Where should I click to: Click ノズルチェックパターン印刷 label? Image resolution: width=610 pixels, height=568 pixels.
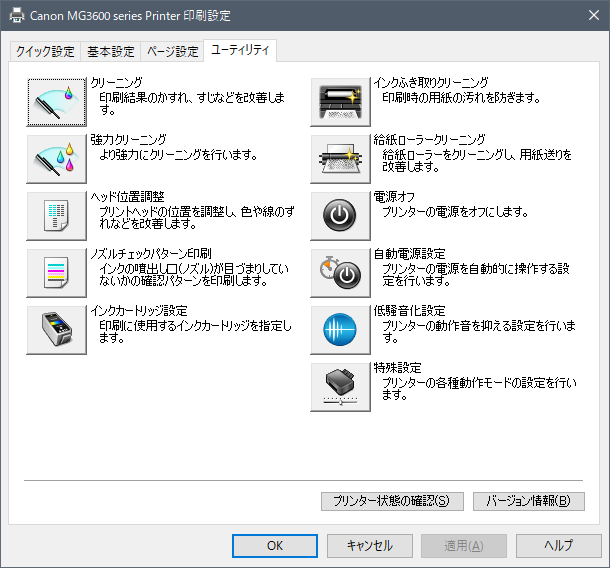151,254
